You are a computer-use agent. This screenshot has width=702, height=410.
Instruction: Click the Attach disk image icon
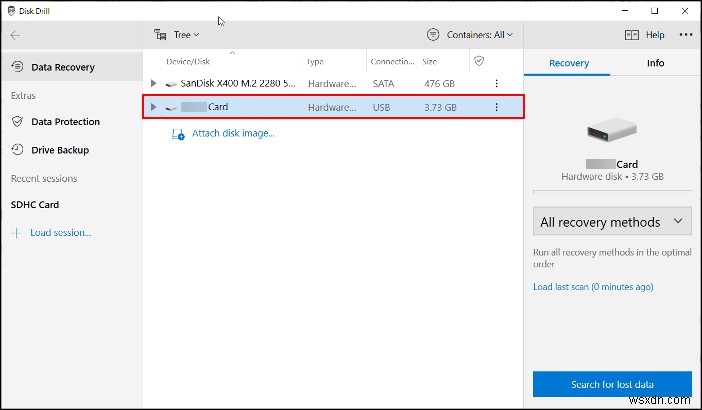pyautogui.click(x=178, y=134)
